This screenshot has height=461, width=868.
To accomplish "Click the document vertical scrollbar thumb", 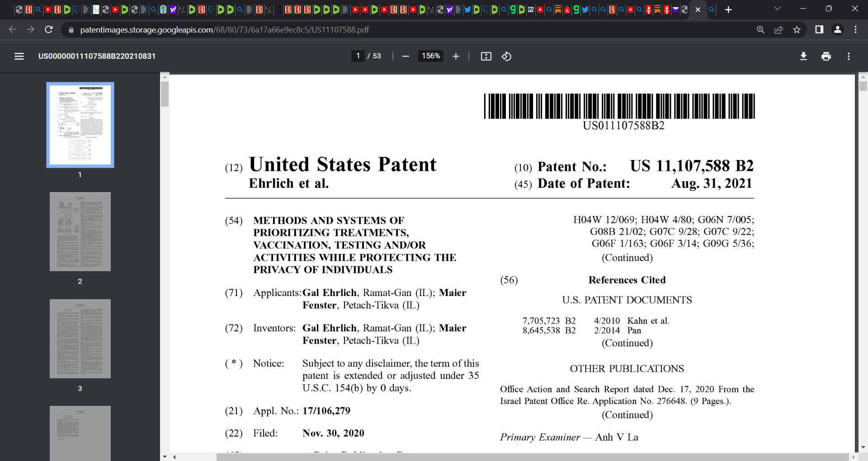I will [x=863, y=86].
